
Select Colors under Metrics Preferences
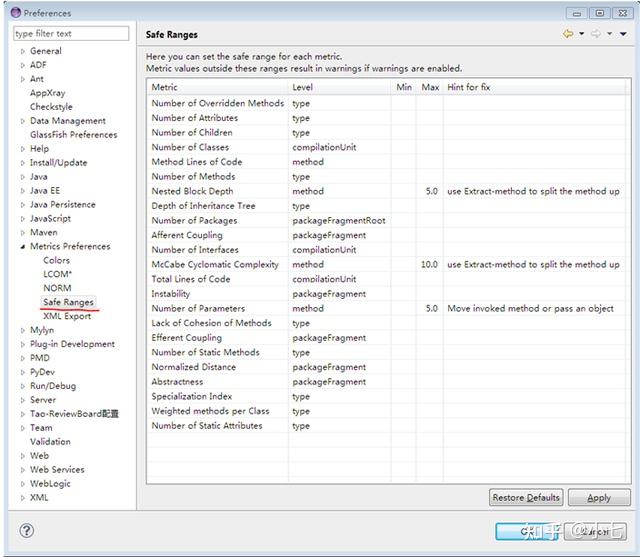(x=56, y=260)
